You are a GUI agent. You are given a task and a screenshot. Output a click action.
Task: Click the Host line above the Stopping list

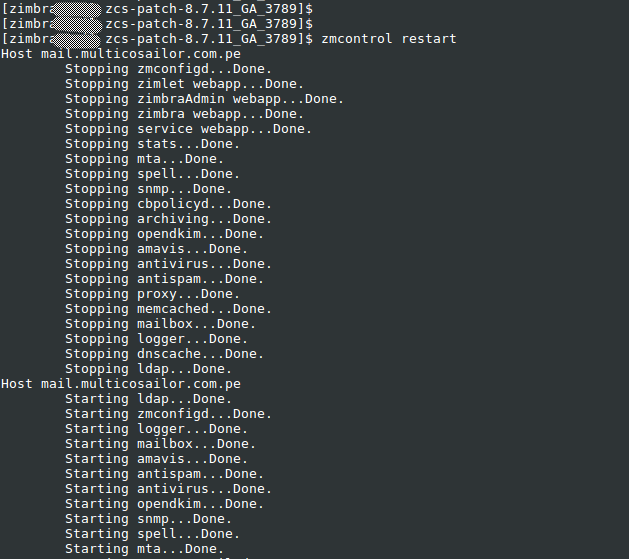pos(121,54)
